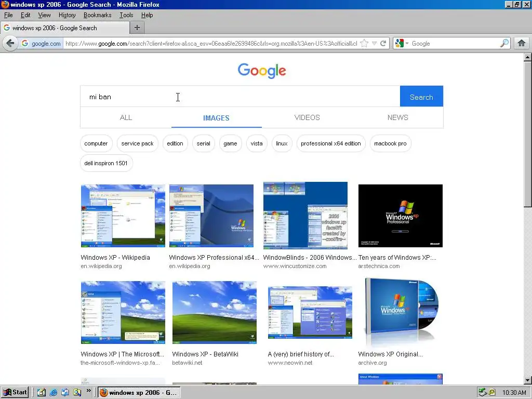This screenshot has width=532, height=399.
Task: Open the File menu
Action: tap(8, 15)
